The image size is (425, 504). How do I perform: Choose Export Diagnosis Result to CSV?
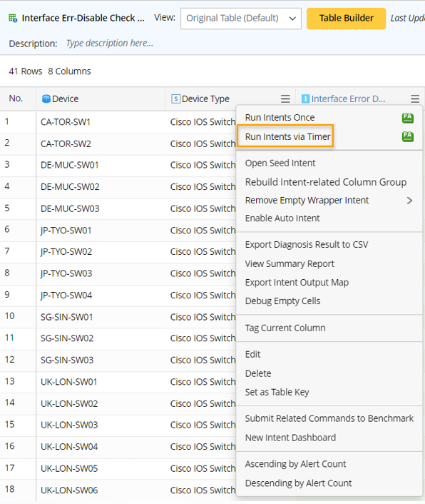pos(307,245)
